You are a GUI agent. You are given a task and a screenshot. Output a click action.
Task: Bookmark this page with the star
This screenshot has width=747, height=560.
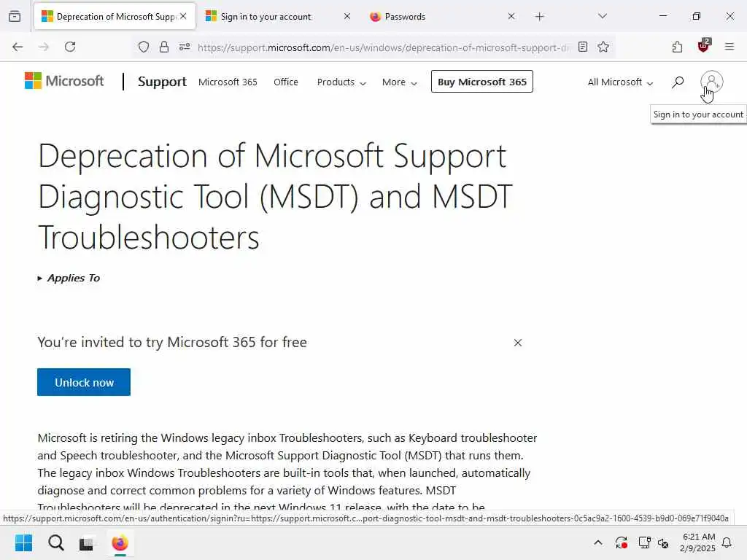[x=603, y=47]
